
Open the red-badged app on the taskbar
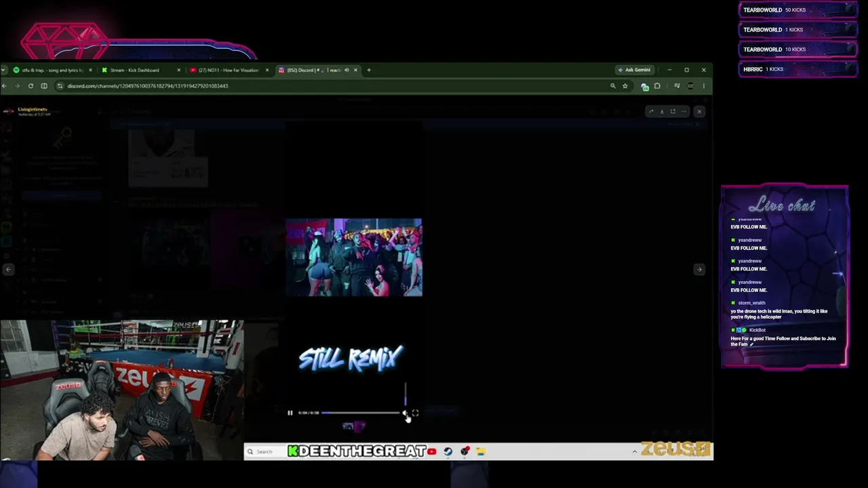point(465,451)
